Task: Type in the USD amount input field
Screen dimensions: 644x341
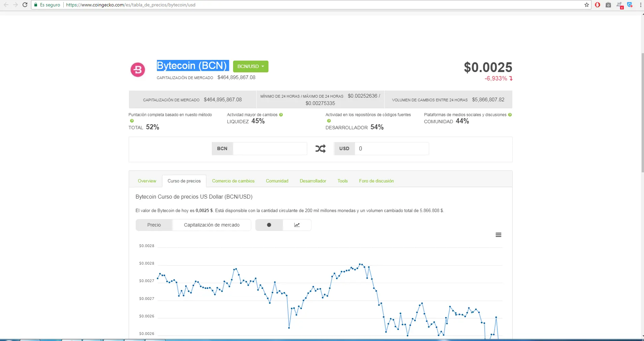Action: [x=392, y=148]
